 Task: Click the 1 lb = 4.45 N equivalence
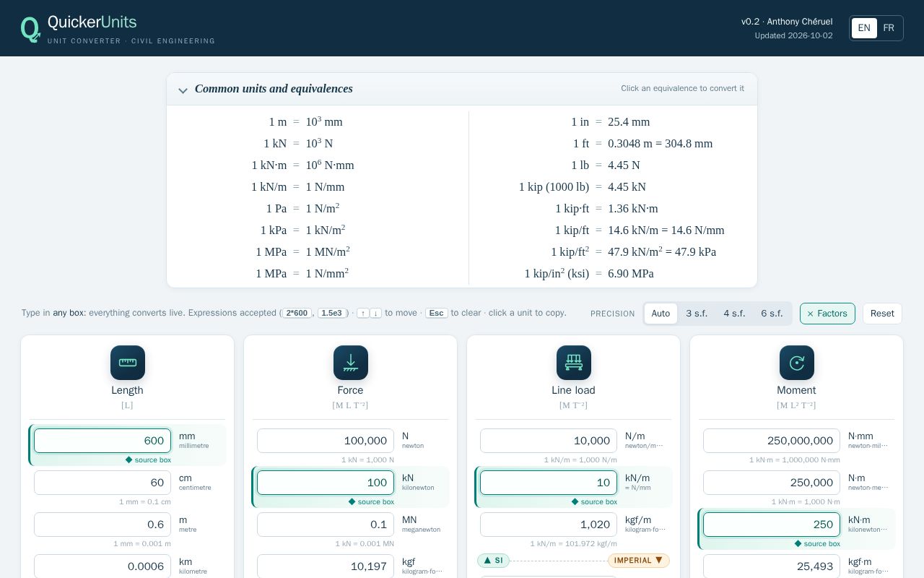(x=606, y=165)
